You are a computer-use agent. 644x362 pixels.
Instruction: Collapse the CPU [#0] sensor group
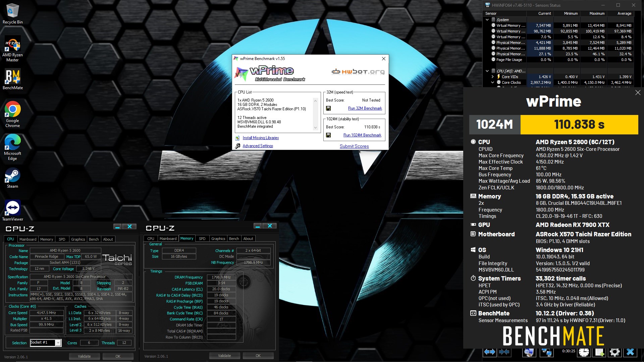[487, 71]
